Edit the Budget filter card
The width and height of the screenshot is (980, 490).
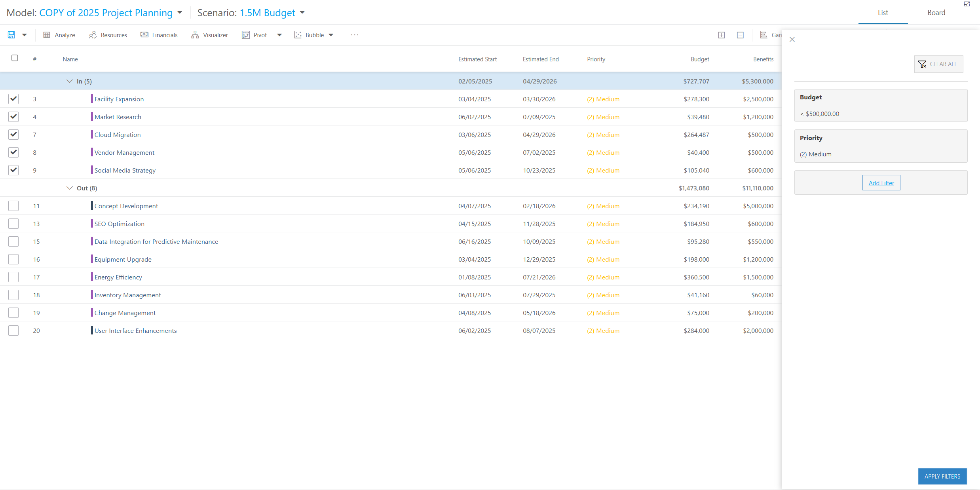881,105
